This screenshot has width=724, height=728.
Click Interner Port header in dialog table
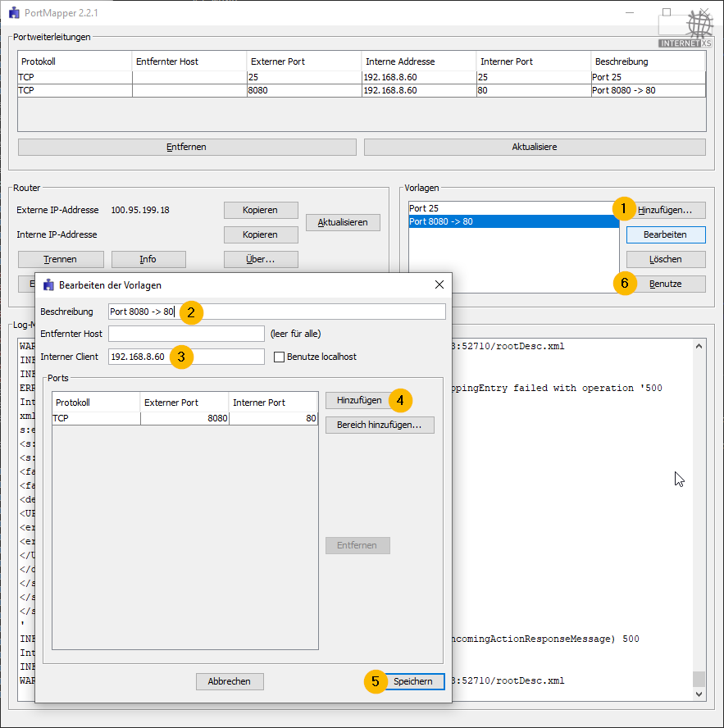pos(274,403)
